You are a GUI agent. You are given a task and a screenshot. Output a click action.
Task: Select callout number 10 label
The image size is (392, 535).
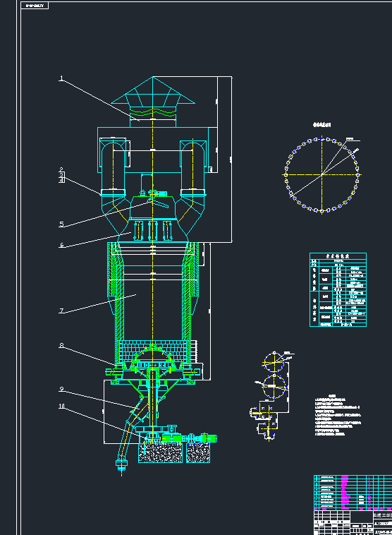62,406
